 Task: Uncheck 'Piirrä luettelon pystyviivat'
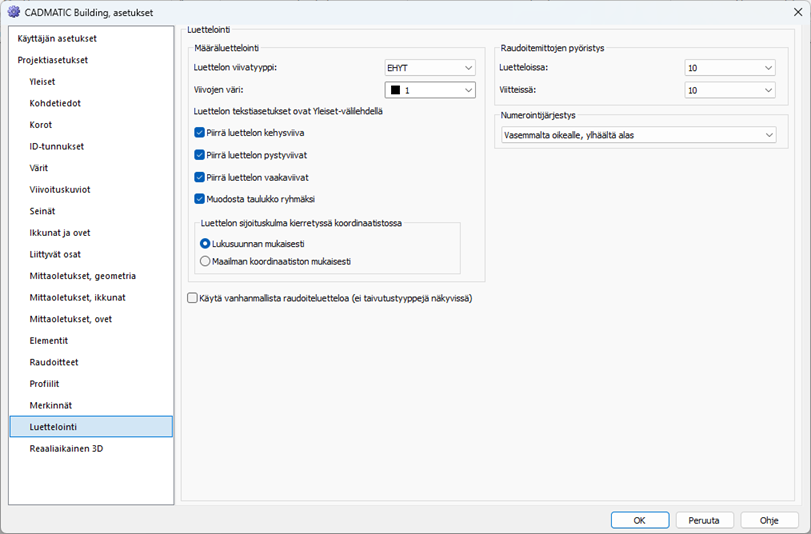200,155
